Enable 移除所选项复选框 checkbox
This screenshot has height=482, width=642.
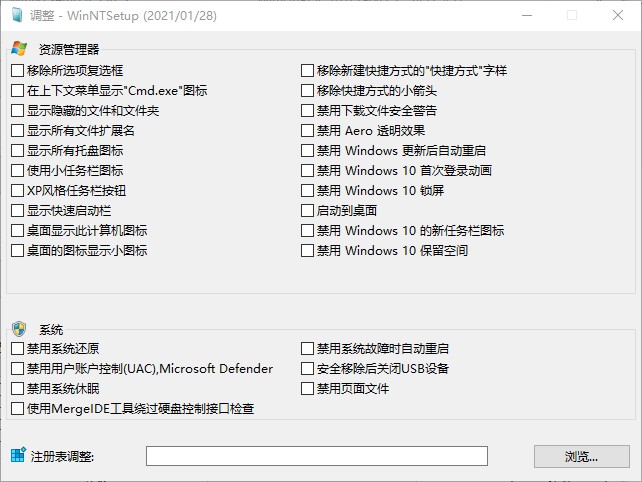coord(17,70)
